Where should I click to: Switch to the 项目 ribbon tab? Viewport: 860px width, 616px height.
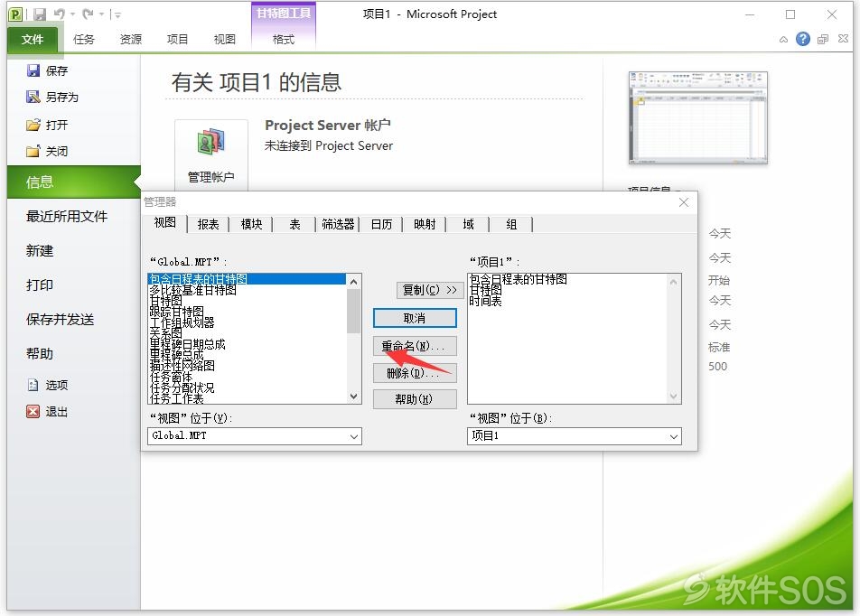177,40
